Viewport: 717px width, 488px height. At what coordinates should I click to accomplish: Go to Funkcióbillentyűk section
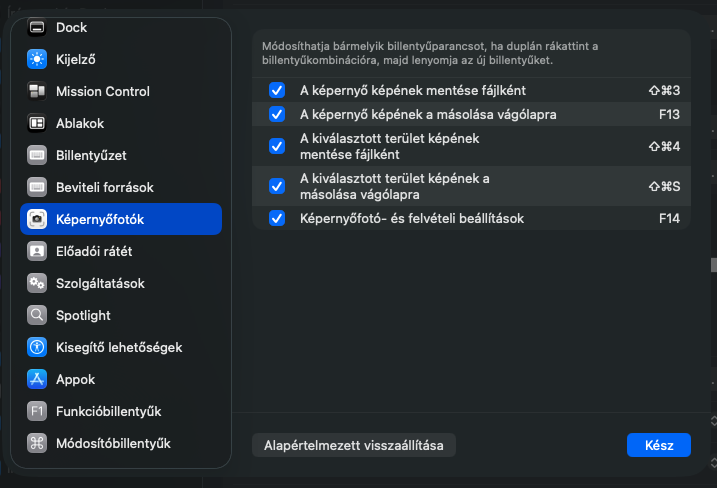108,411
